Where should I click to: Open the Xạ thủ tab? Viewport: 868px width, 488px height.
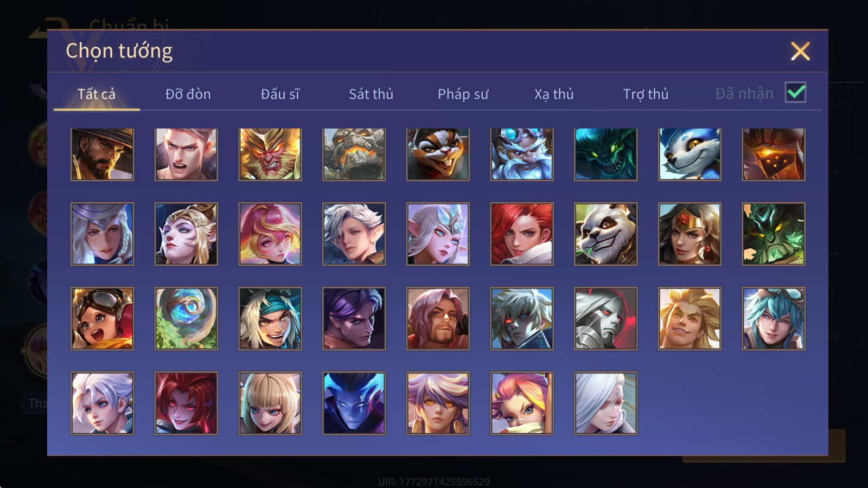[x=554, y=94]
